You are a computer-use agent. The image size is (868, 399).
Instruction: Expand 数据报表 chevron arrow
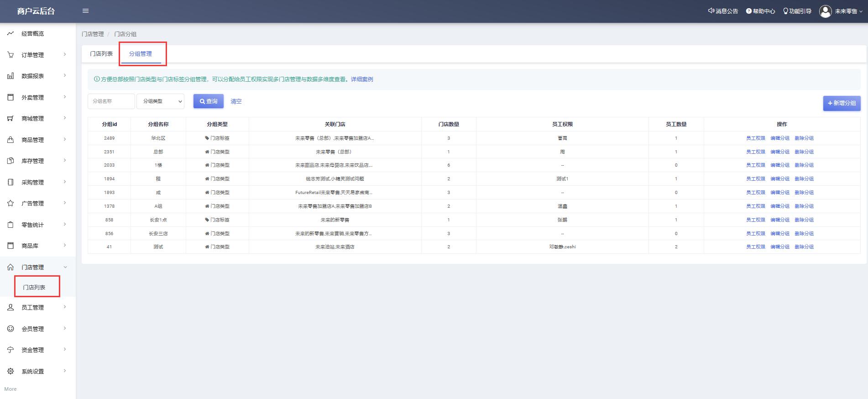coord(65,75)
